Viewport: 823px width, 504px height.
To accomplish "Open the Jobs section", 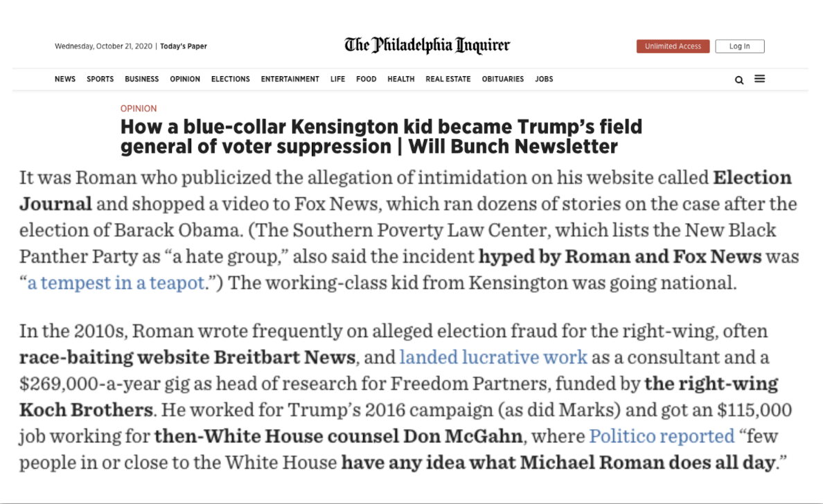I will (x=545, y=79).
